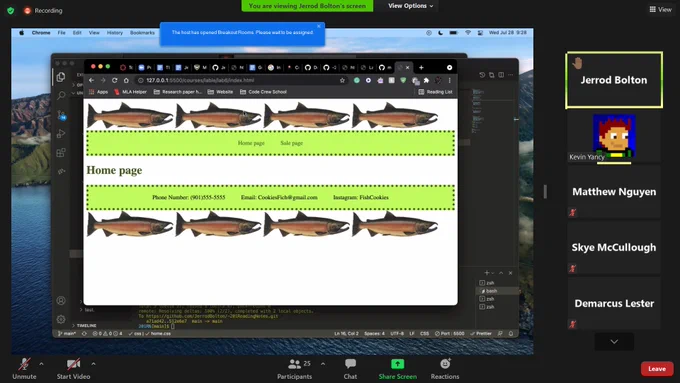Reload the Chrome page
The width and height of the screenshot is (680, 383).
[114, 80]
